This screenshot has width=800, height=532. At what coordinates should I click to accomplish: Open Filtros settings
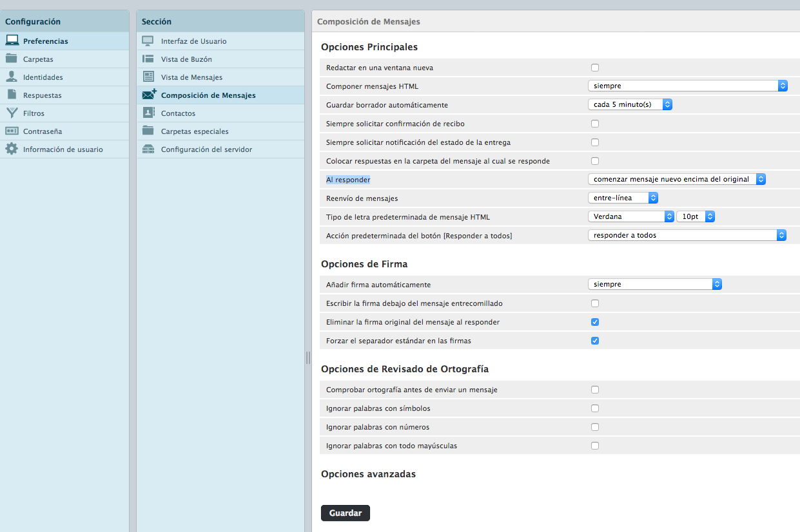pyautogui.click(x=64, y=113)
